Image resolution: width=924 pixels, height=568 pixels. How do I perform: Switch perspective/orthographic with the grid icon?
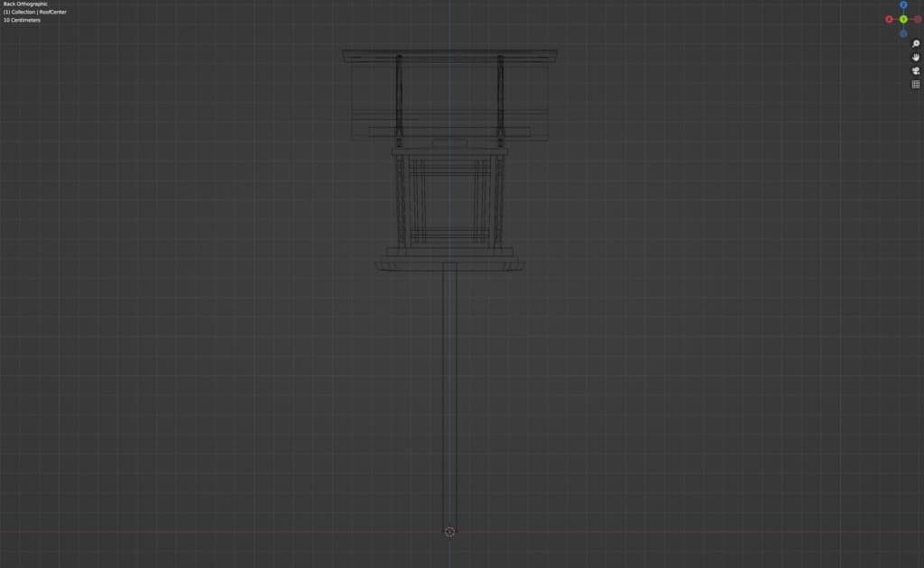pyautogui.click(x=916, y=84)
